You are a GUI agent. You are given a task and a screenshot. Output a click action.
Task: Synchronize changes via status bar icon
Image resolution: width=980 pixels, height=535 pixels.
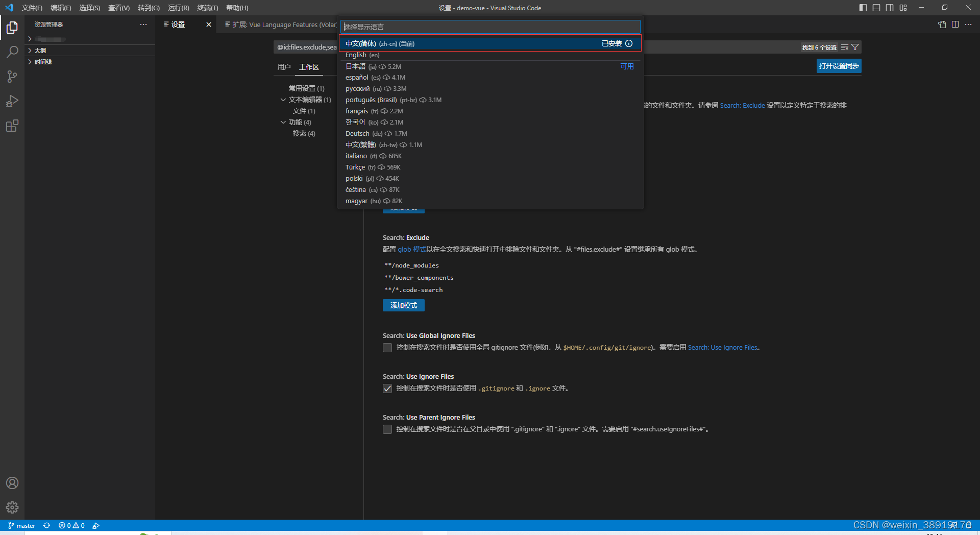coord(47,525)
